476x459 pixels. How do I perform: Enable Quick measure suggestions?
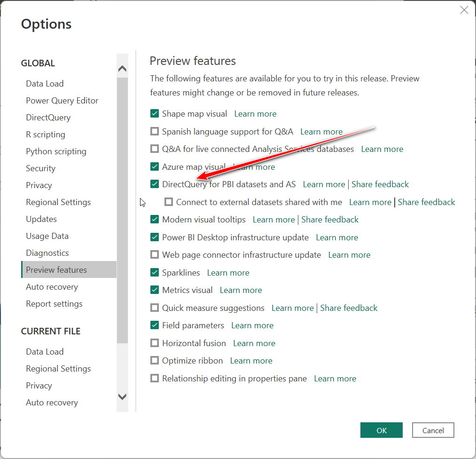(155, 308)
